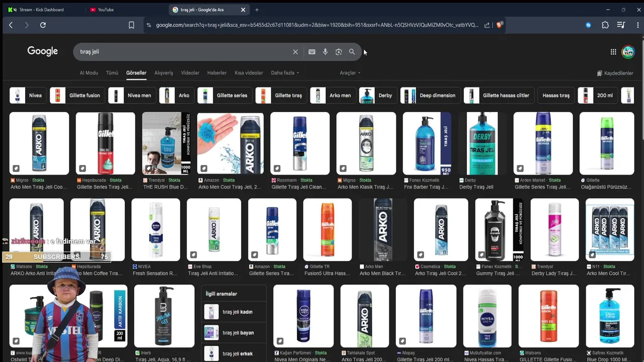Start voice search microphone icon

pos(325,52)
